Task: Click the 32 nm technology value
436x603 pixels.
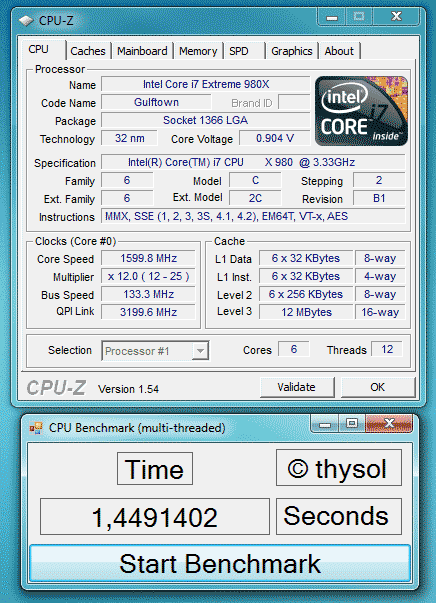Action: pos(130,138)
